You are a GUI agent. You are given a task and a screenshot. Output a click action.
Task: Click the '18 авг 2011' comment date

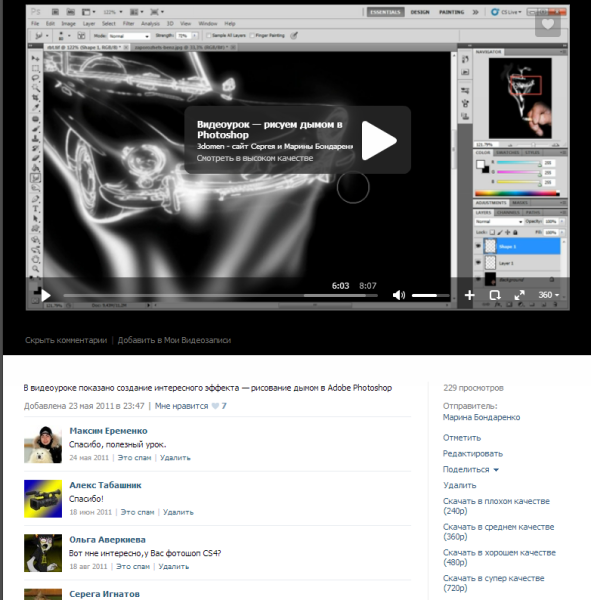[88, 566]
